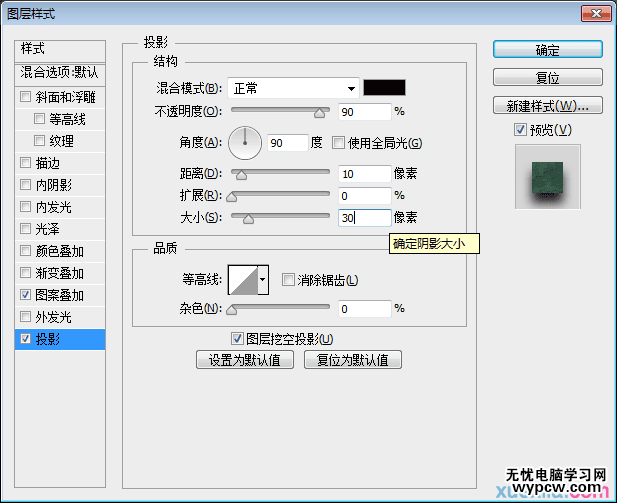Image resolution: width=617 pixels, height=503 pixels.
Task: Focus the 杂色 value field
Action: click(x=365, y=309)
